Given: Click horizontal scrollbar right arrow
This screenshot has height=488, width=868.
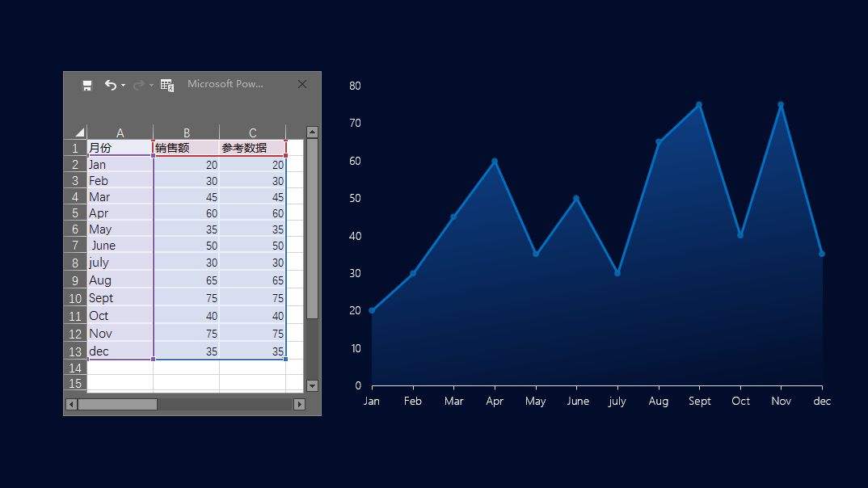Looking at the screenshot, I should point(300,405).
